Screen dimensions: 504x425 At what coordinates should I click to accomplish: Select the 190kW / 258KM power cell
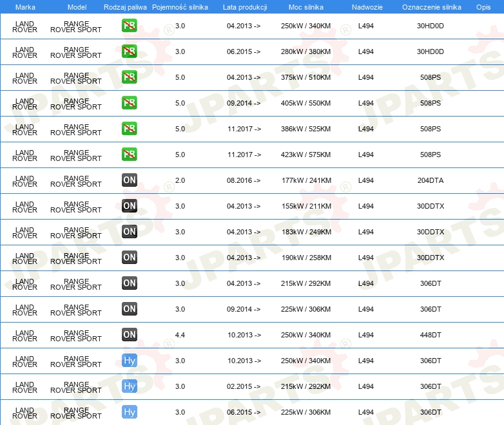(x=306, y=258)
